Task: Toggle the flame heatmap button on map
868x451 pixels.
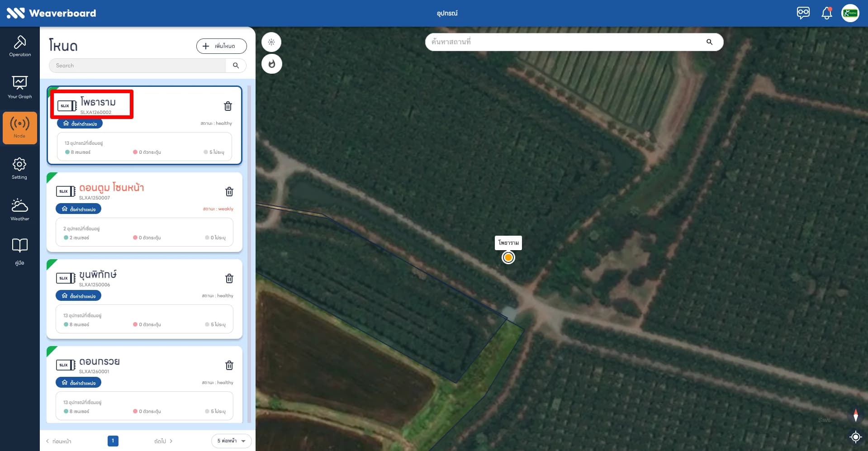Action: 271,64
